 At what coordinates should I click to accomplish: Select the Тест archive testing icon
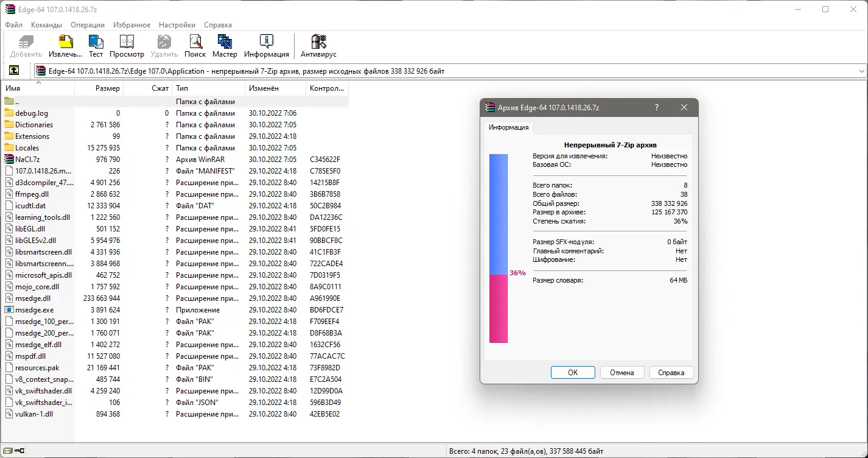coord(96,43)
